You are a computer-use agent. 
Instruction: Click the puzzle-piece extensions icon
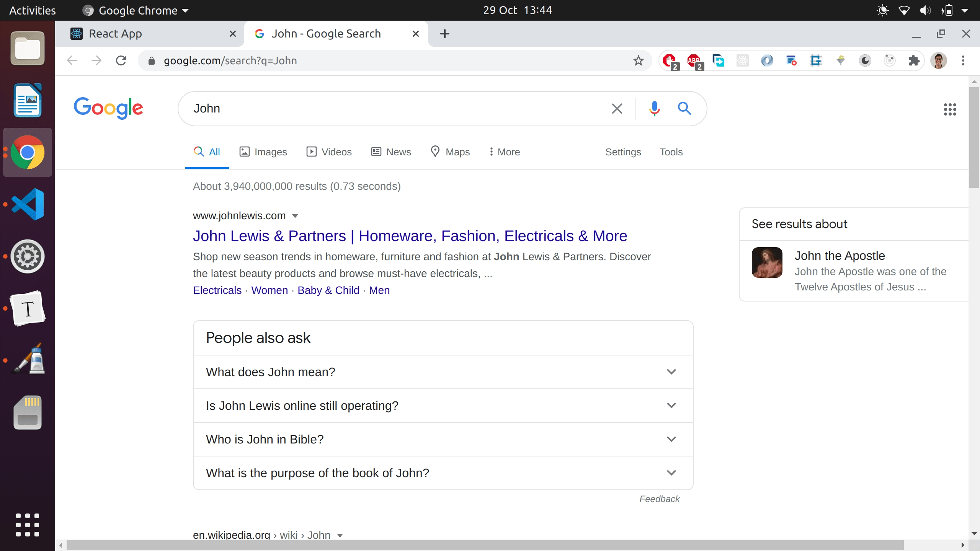coord(914,60)
